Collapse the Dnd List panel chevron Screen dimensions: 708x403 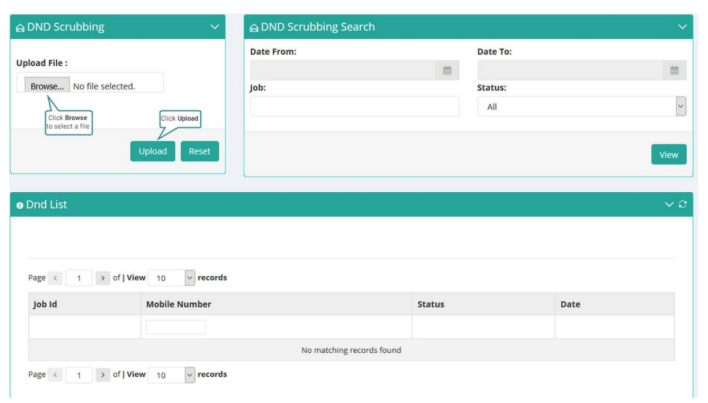tap(669, 204)
